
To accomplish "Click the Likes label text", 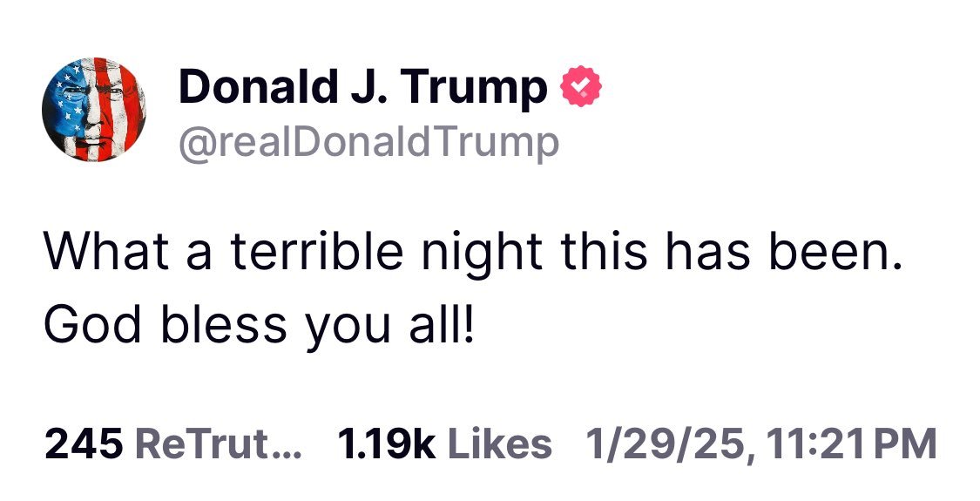I will point(499,444).
